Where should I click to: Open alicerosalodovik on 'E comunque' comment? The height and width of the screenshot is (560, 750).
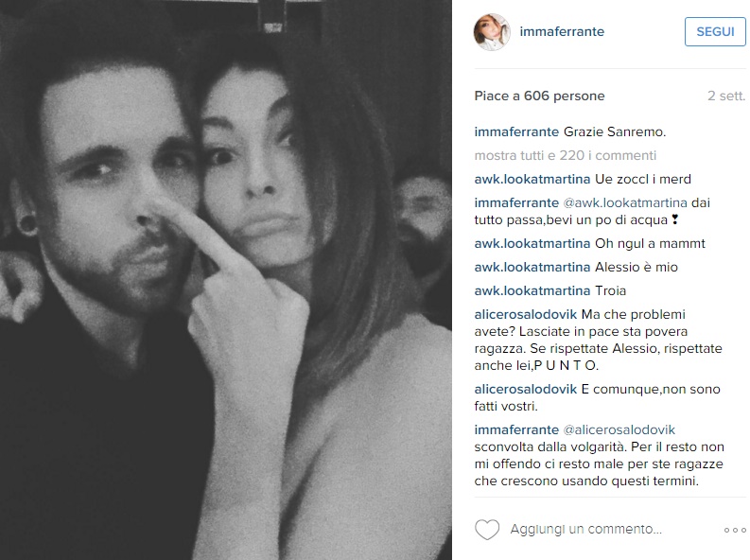coord(526,390)
